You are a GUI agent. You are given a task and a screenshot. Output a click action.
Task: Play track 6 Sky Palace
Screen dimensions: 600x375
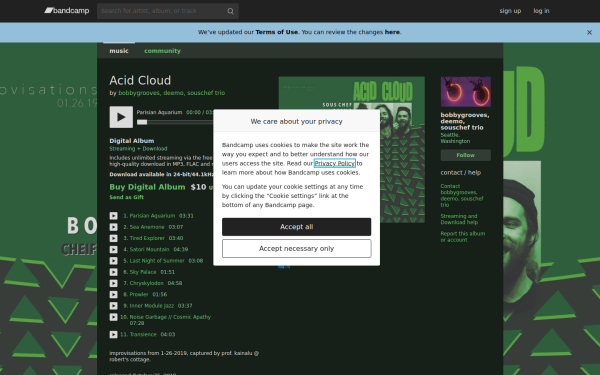[114, 272]
